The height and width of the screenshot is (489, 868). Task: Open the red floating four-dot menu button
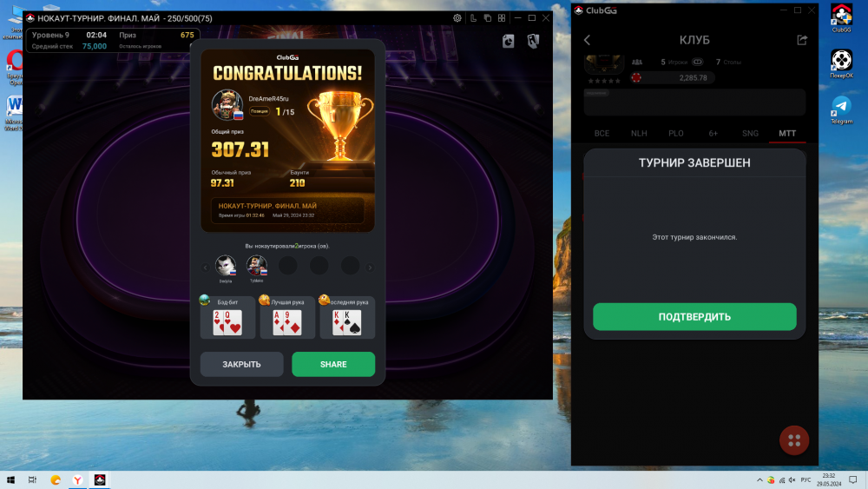click(794, 440)
